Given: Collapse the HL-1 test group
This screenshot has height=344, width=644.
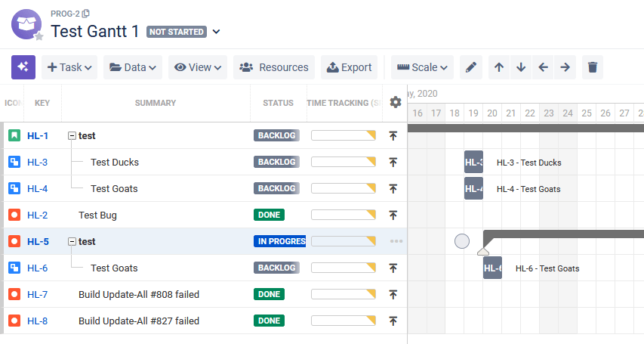Looking at the screenshot, I should 72,136.
